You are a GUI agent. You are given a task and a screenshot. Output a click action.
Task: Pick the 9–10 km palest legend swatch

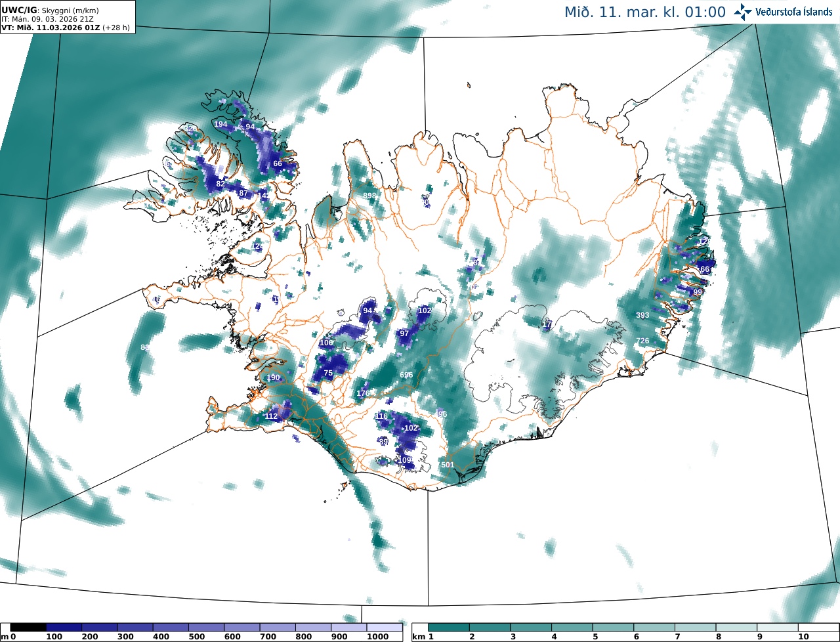tap(778, 628)
